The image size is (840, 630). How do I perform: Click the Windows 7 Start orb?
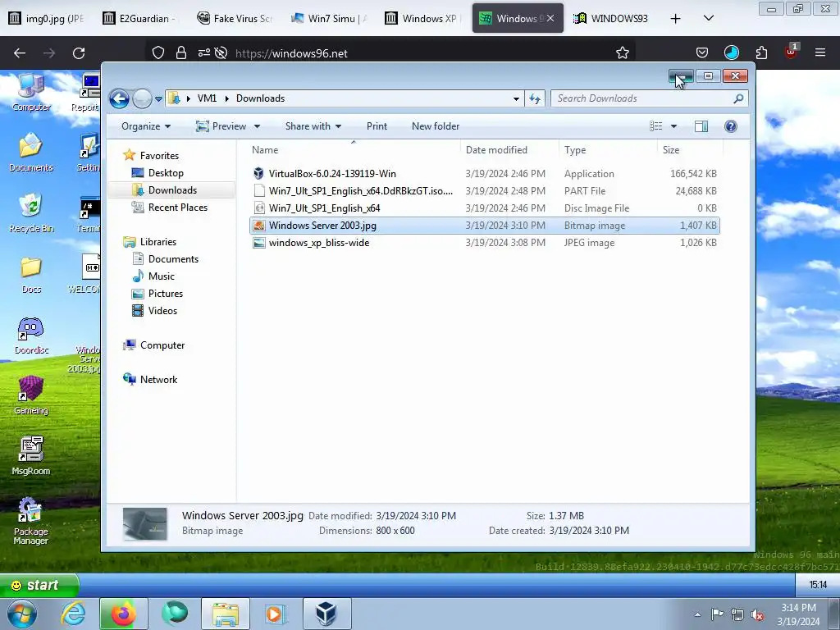click(22, 614)
